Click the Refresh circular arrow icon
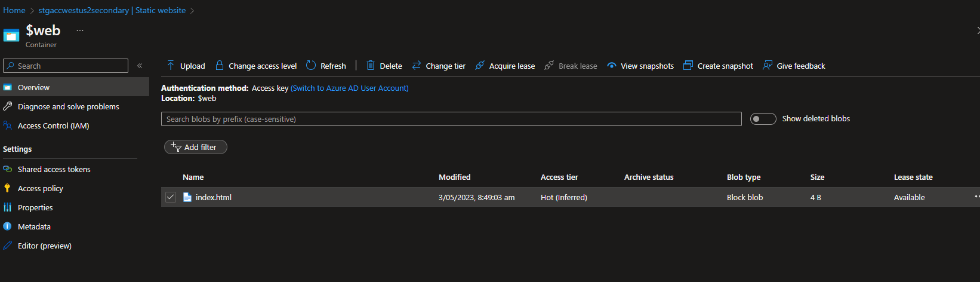Image resolution: width=980 pixels, height=282 pixels. (311, 66)
